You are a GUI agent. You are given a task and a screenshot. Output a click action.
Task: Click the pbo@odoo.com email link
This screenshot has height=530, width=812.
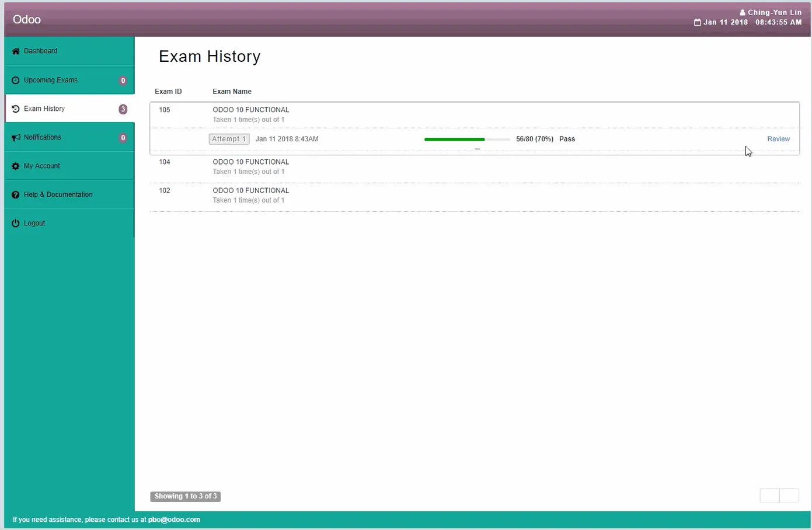(x=174, y=519)
